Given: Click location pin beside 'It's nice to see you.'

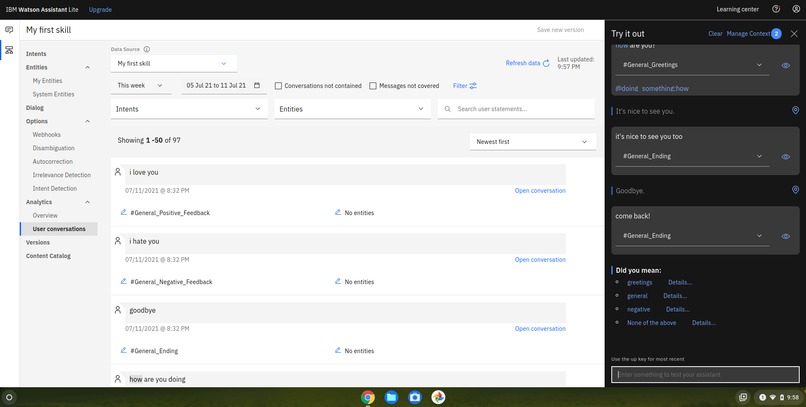Looking at the screenshot, I should point(795,110).
